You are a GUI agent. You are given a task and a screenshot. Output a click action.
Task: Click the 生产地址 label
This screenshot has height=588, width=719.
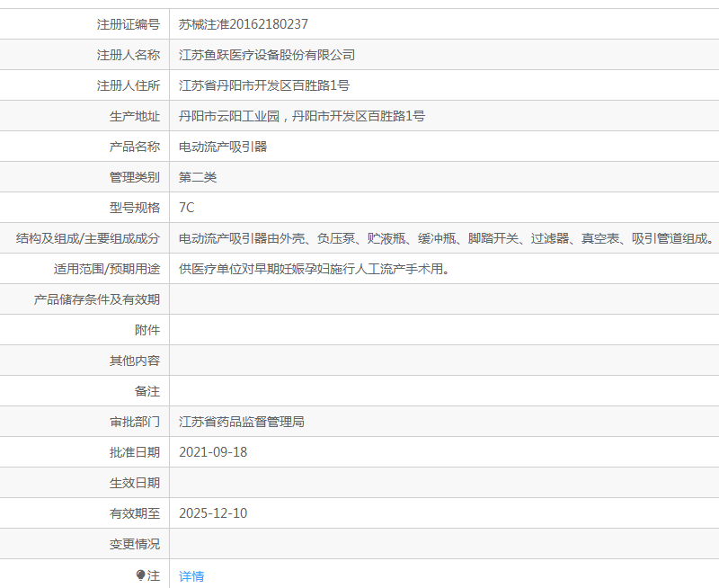pyautogui.click(x=135, y=116)
